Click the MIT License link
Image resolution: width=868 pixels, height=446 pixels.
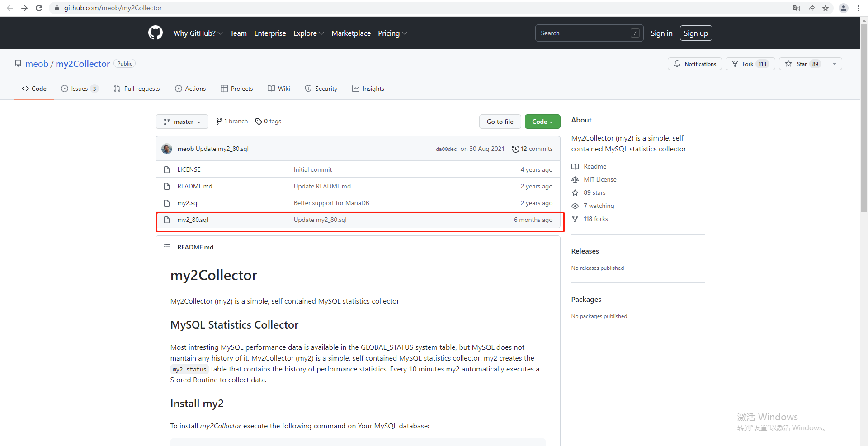coord(594,179)
